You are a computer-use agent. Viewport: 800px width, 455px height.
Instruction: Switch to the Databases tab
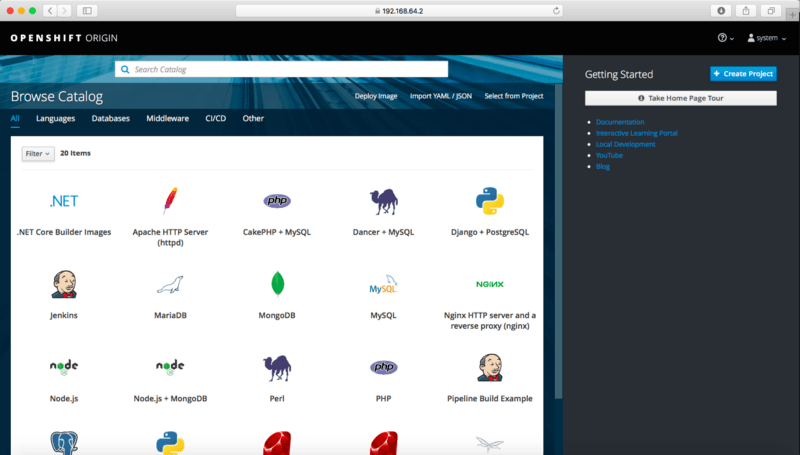pyautogui.click(x=111, y=118)
